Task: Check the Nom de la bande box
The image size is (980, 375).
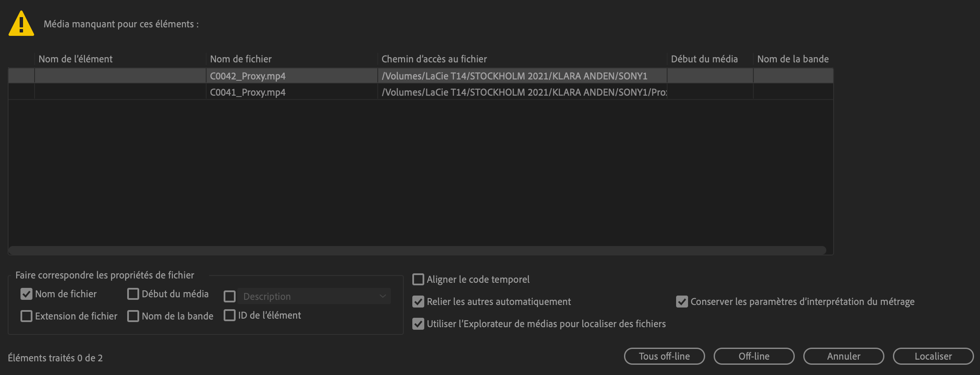Action: pyautogui.click(x=133, y=316)
